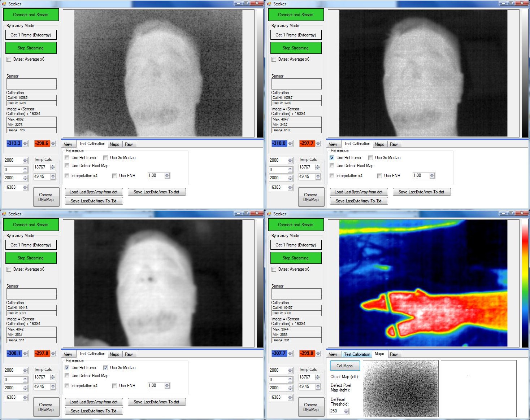Click the Cal Maps button

click(x=345, y=366)
